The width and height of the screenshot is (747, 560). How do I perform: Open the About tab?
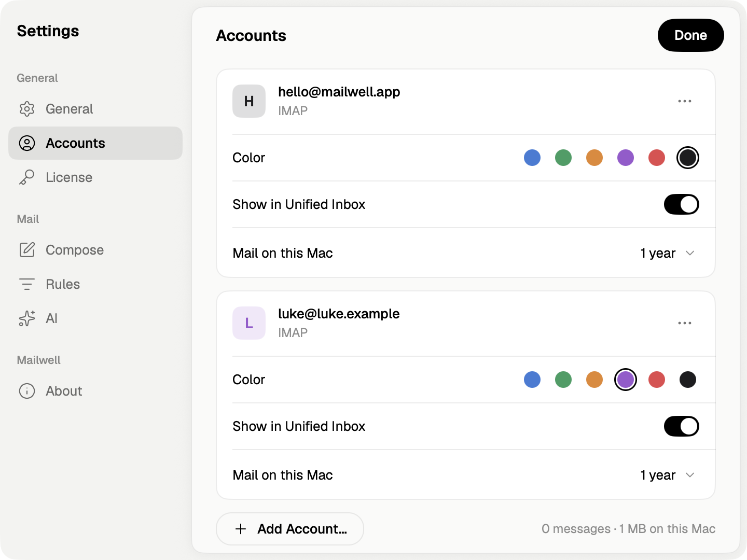(95, 391)
